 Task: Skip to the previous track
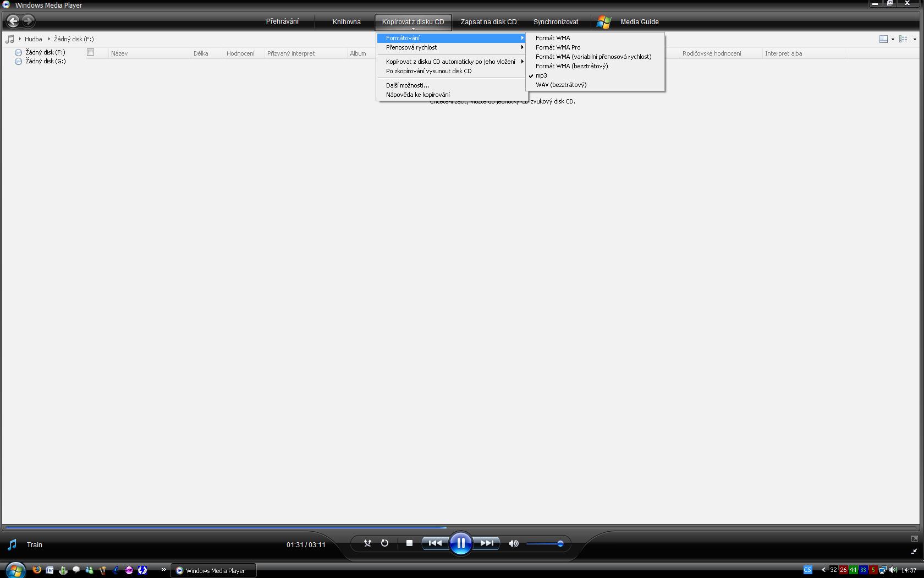pos(435,543)
